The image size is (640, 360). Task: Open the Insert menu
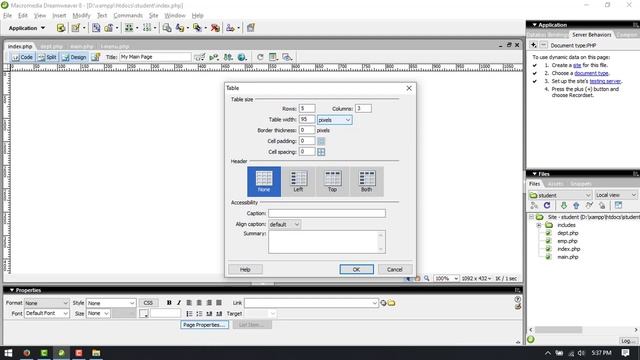point(59,16)
